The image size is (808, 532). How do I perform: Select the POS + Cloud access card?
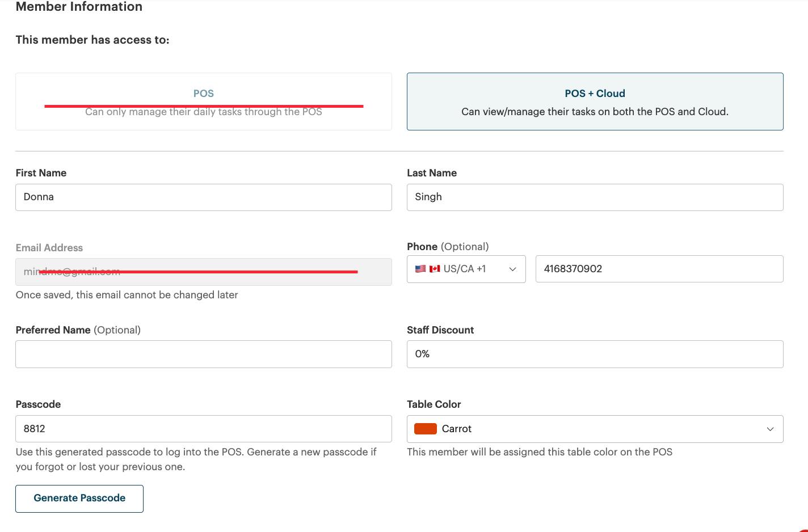[595, 102]
